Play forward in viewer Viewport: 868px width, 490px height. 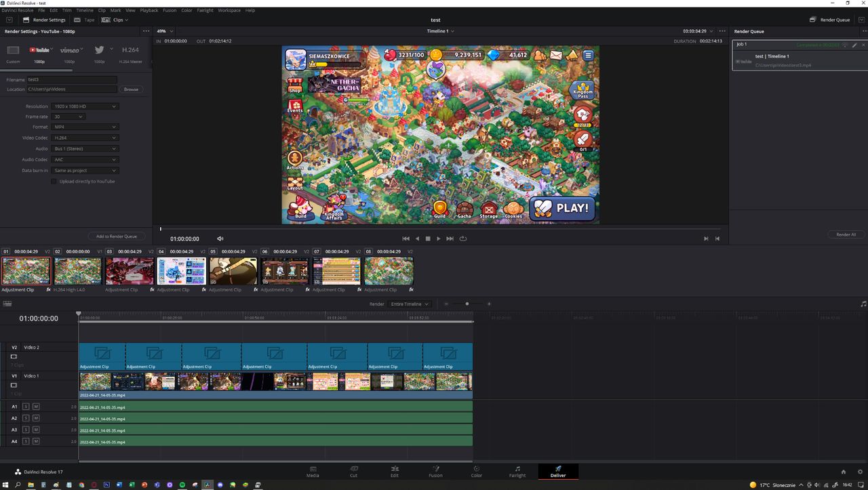pos(439,239)
